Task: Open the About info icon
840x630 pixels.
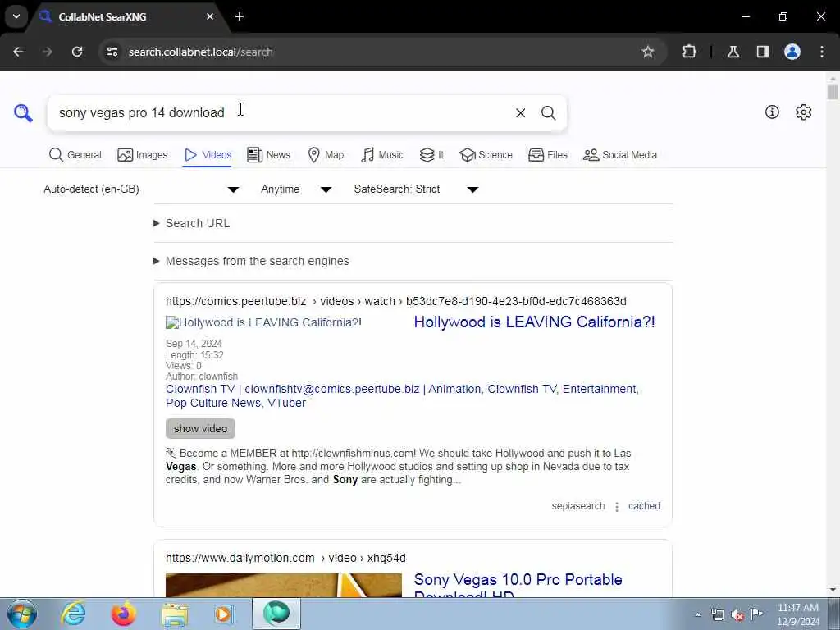Action: click(772, 112)
